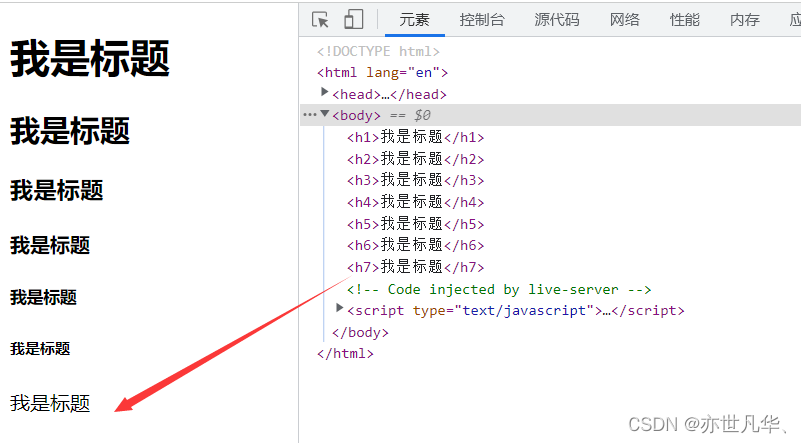
Task: Switch to the 内存 tab
Action: tap(745, 20)
